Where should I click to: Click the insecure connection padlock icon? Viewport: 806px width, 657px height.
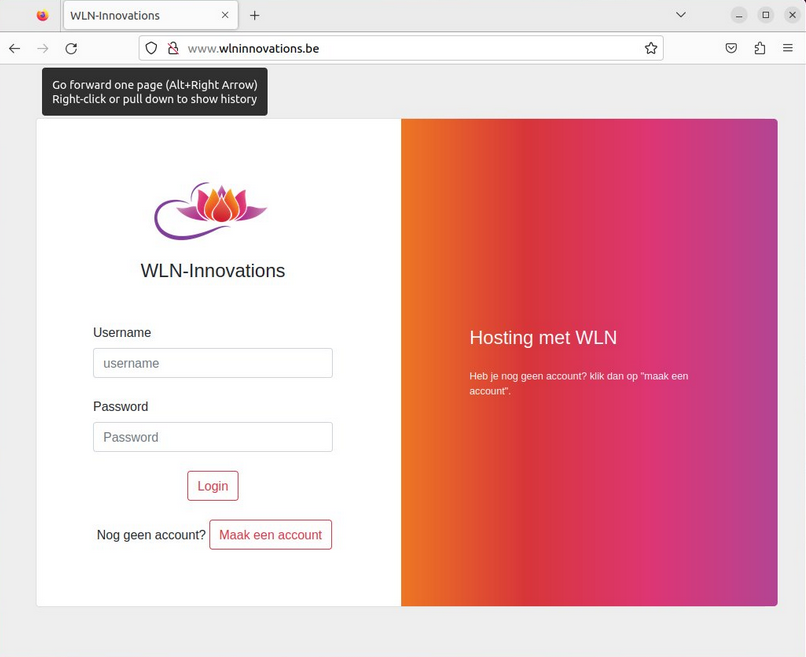pos(173,48)
